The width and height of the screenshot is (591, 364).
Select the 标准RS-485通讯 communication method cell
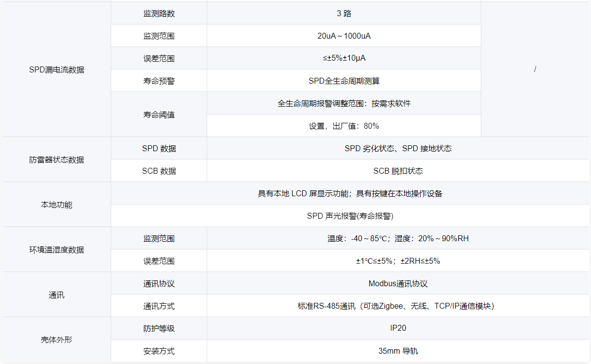point(398,306)
